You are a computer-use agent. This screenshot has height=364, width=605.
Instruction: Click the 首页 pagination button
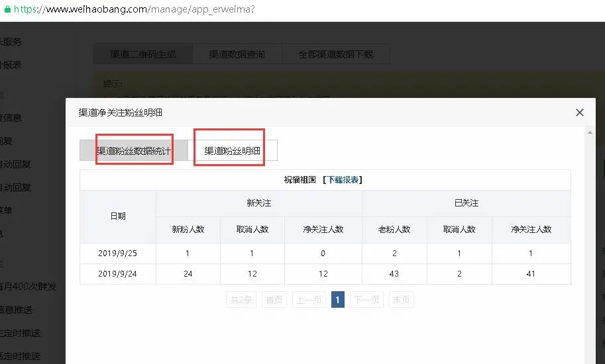click(274, 300)
